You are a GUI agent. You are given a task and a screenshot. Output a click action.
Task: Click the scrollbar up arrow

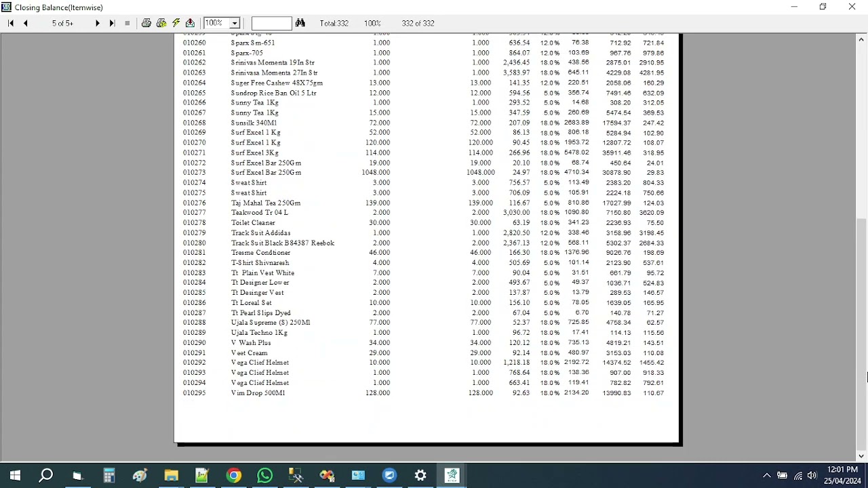pos(861,39)
